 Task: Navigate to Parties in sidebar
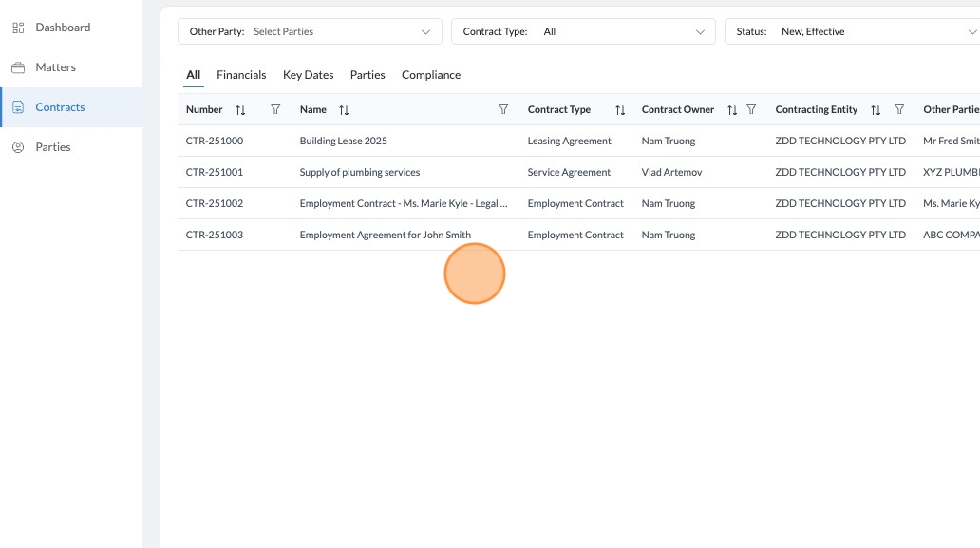pyautogui.click(x=53, y=147)
